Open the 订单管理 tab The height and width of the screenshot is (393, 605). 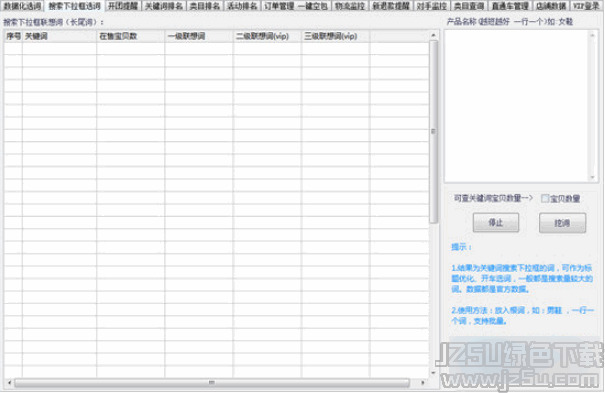coord(279,6)
